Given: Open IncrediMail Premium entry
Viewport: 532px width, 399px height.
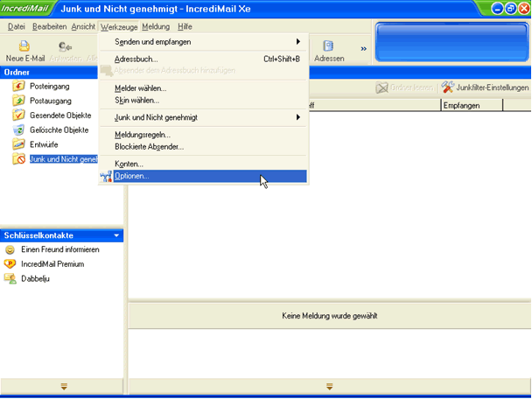Looking at the screenshot, I should point(52,264).
